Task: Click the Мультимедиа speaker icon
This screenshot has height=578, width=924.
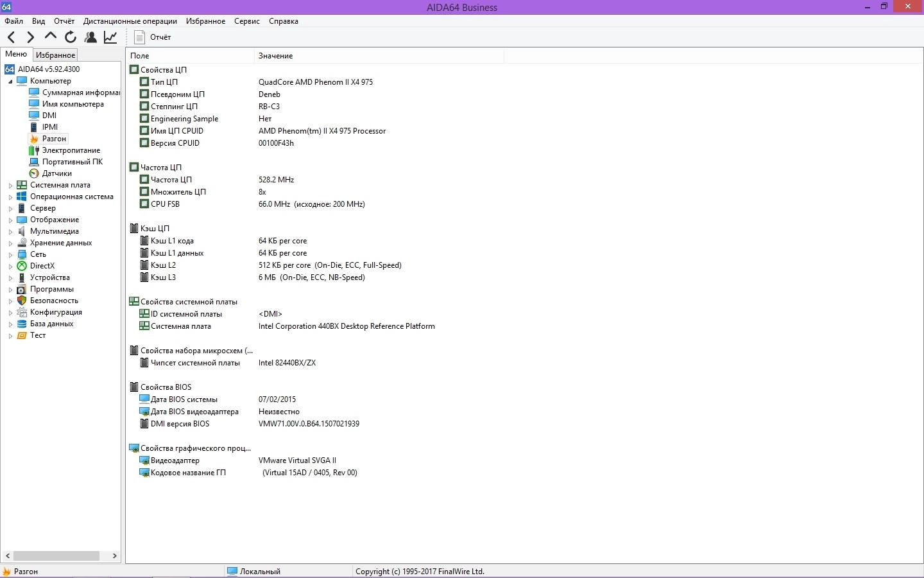Action: [x=22, y=231]
